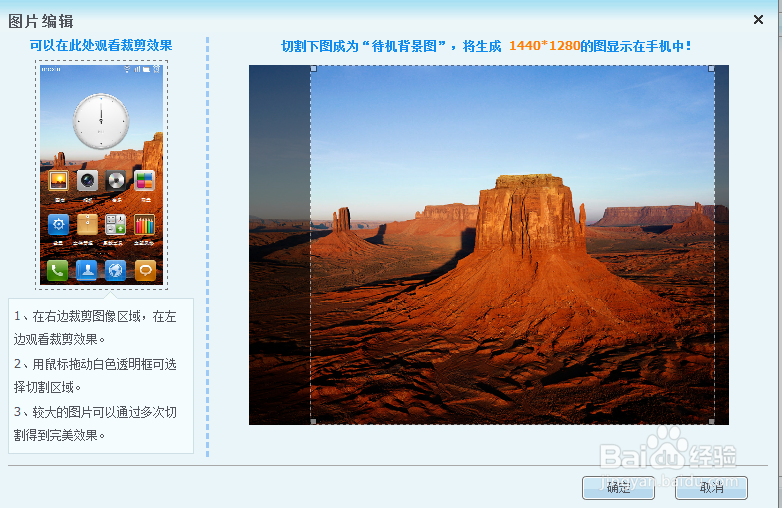Click the blue settings gear icon in preview
Viewport: 782px width, 508px height.
(x=58, y=224)
